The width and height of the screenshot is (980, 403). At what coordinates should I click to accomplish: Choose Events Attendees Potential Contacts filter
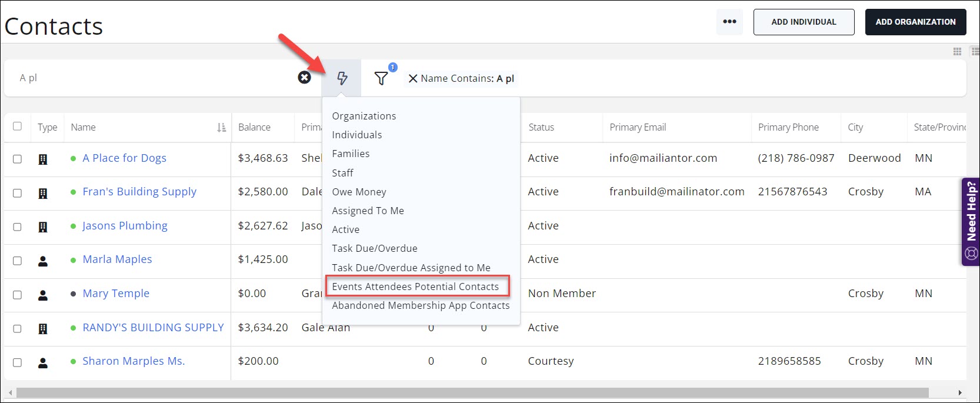[x=415, y=287]
